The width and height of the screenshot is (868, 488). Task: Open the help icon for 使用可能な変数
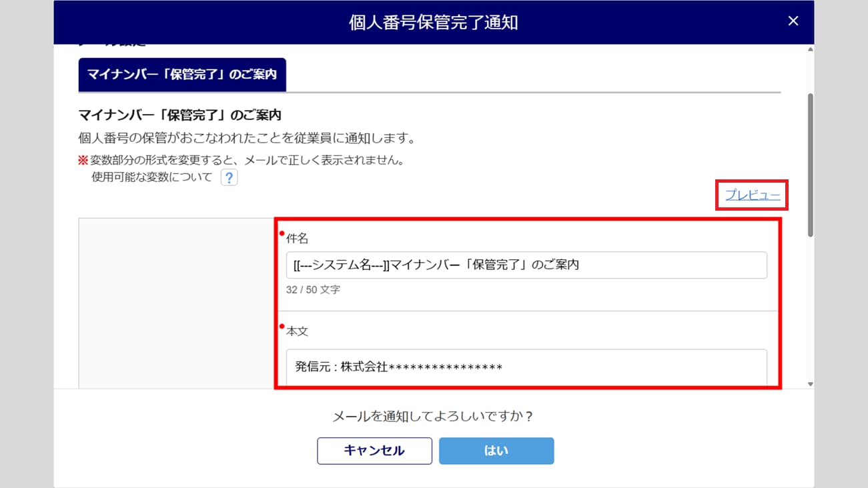point(229,178)
